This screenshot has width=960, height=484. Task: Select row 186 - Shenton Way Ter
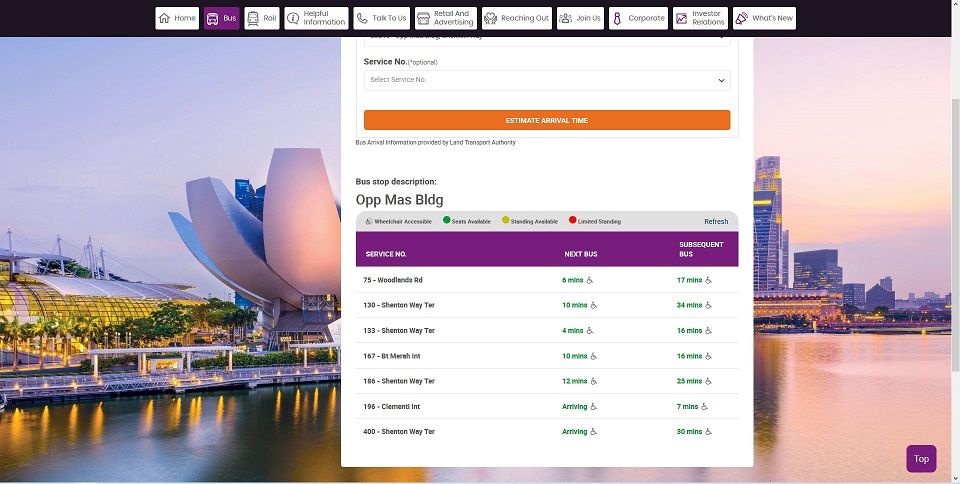click(x=547, y=381)
